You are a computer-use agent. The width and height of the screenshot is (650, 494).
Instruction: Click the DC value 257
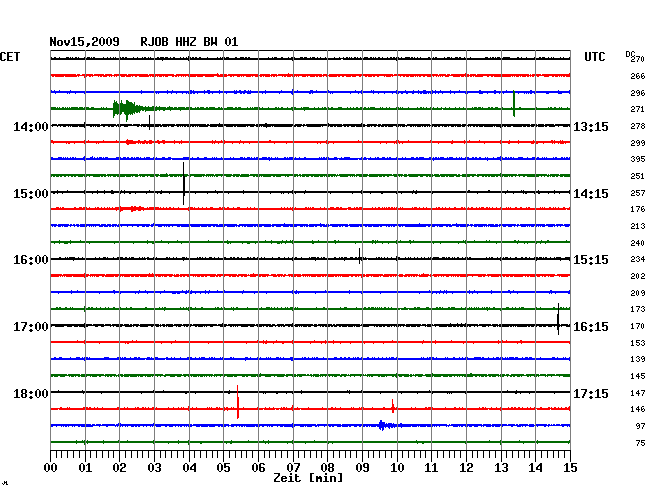coord(638,193)
